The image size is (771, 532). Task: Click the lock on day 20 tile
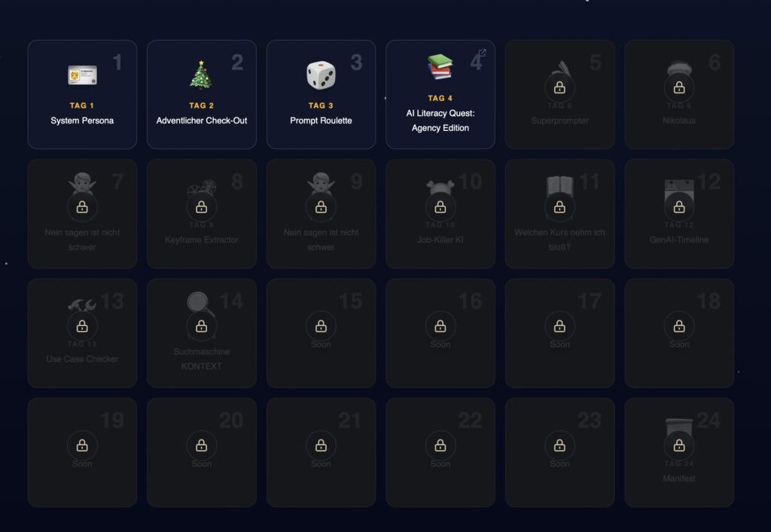tap(201, 445)
